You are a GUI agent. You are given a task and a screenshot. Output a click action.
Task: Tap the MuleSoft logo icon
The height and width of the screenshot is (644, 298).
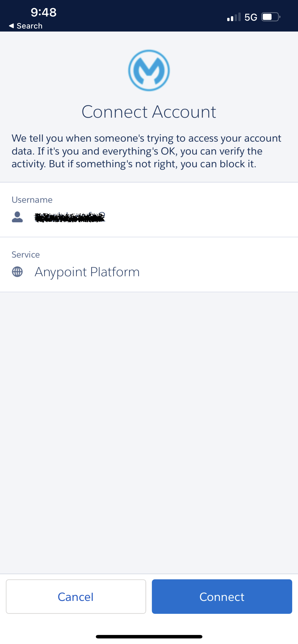(149, 70)
